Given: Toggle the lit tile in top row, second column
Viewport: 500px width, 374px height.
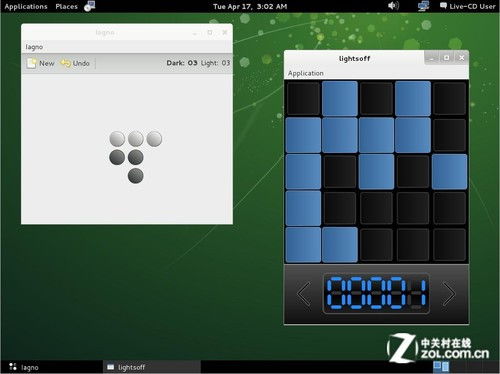Looking at the screenshot, I should pyautogui.click(x=340, y=98).
